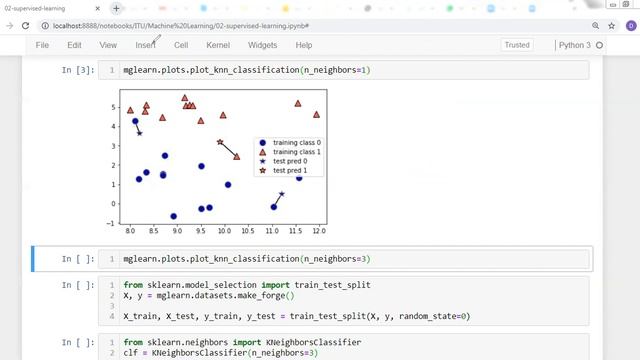Open the purple browser profile avatar
640x360 pixels.
coord(631,26)
